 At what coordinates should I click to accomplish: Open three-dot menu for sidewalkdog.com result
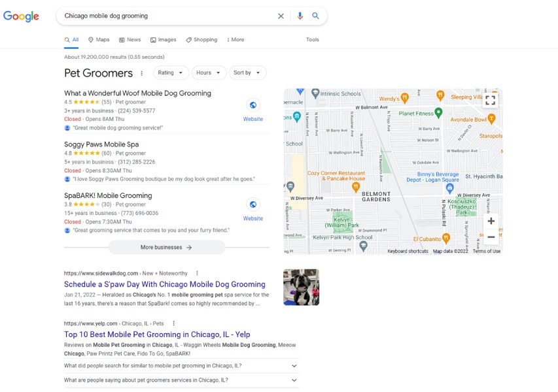click(197, 273)
